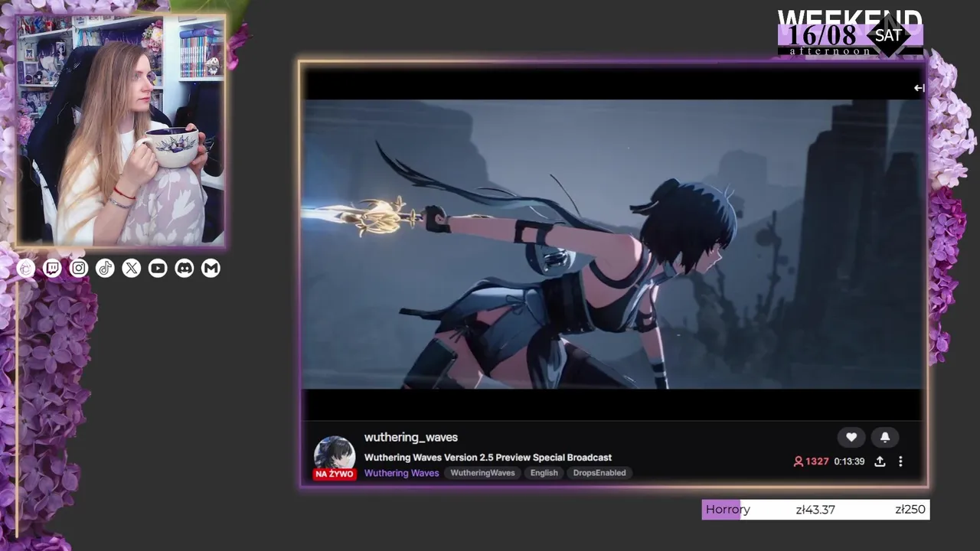Select the WutheringWaves tag
980x551 pixels.
(x=482, y=473)
